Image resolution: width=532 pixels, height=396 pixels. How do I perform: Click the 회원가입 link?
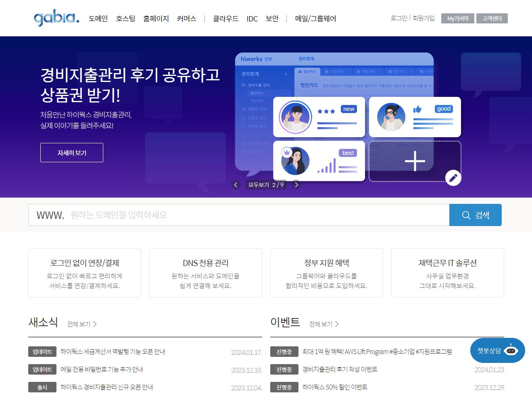tap(424, 18)
